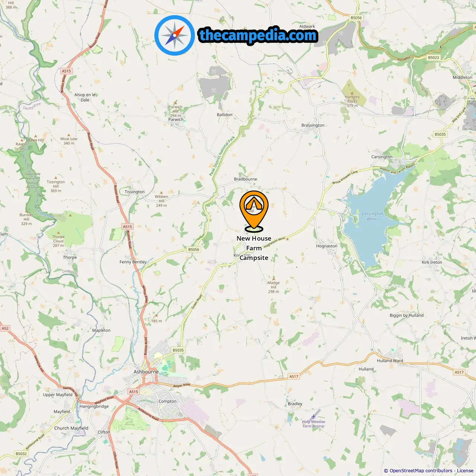Open thecampedia.com logo text

coord(258,35)
